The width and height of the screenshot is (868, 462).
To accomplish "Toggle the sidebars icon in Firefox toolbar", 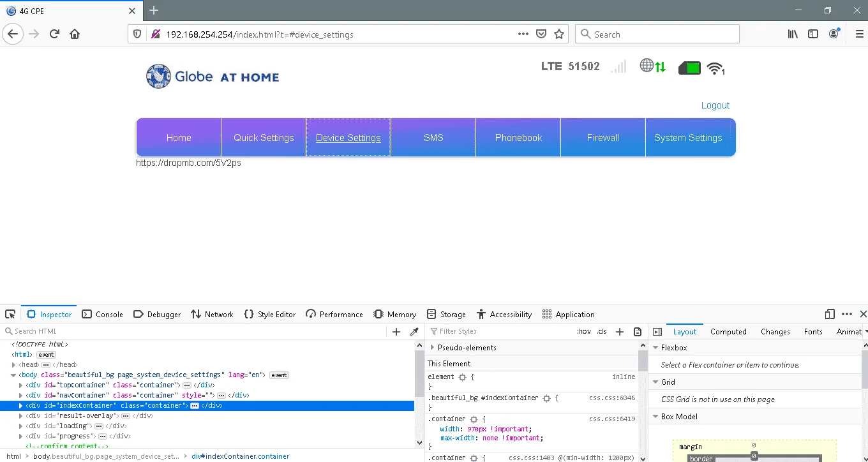I will [x=813, y=34].
